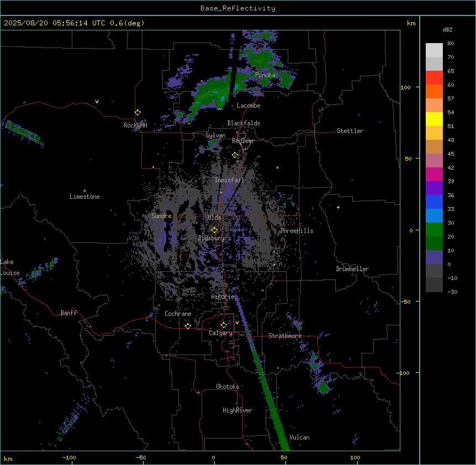Screen dimensions: 476x465
Task: Click the Calgary city label
Action: [x=221, y=333]
